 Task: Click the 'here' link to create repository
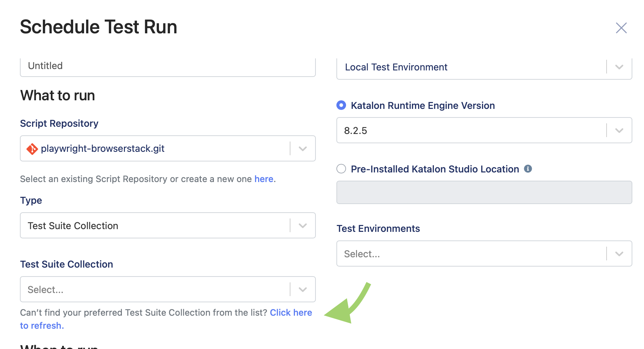coord(264,179)
